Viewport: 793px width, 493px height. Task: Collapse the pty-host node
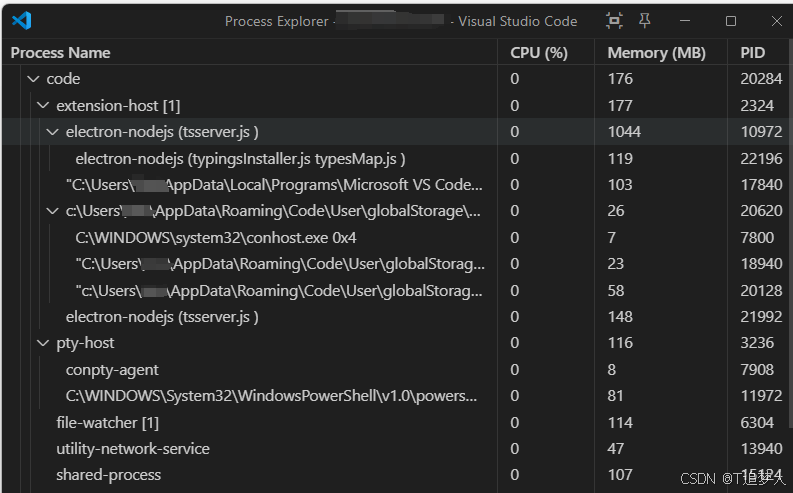43,343
